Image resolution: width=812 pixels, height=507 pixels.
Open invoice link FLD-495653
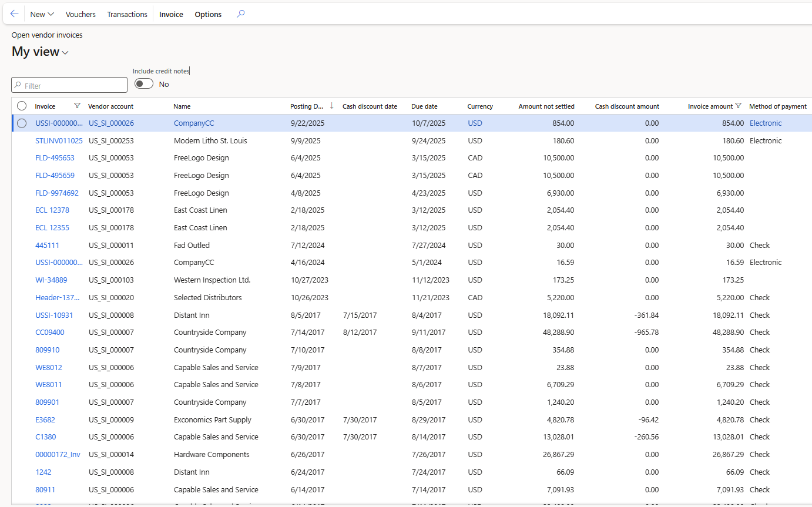point(55,158)
